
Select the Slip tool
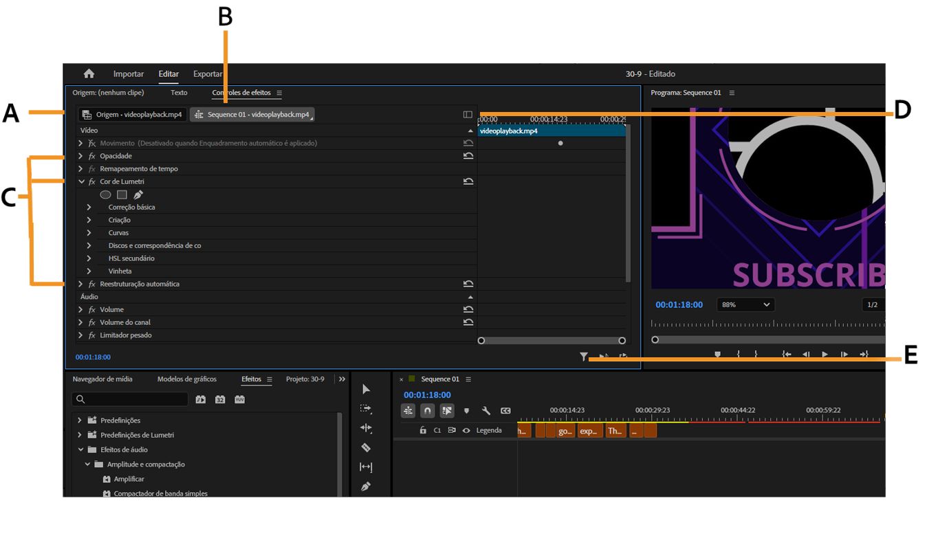(366, 467)
